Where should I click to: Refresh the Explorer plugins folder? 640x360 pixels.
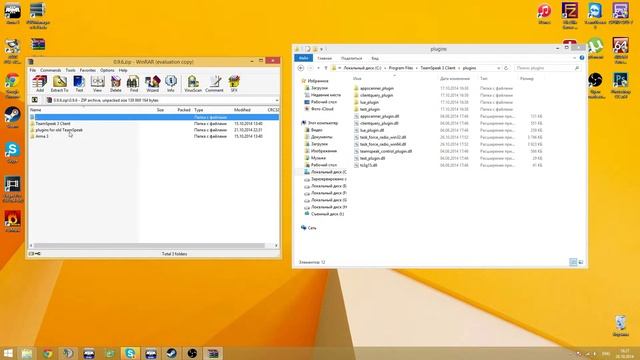click(x=506, y=68)
